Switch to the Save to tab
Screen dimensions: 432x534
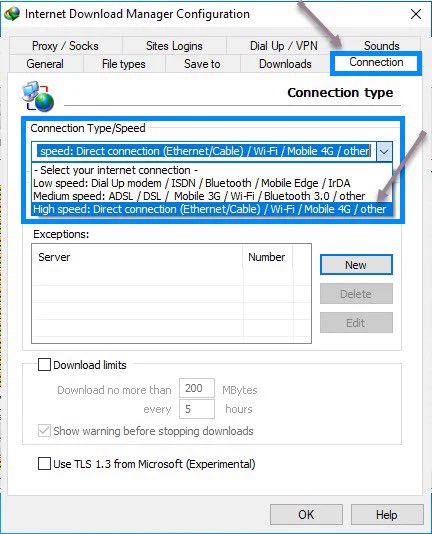coord(202,64)
